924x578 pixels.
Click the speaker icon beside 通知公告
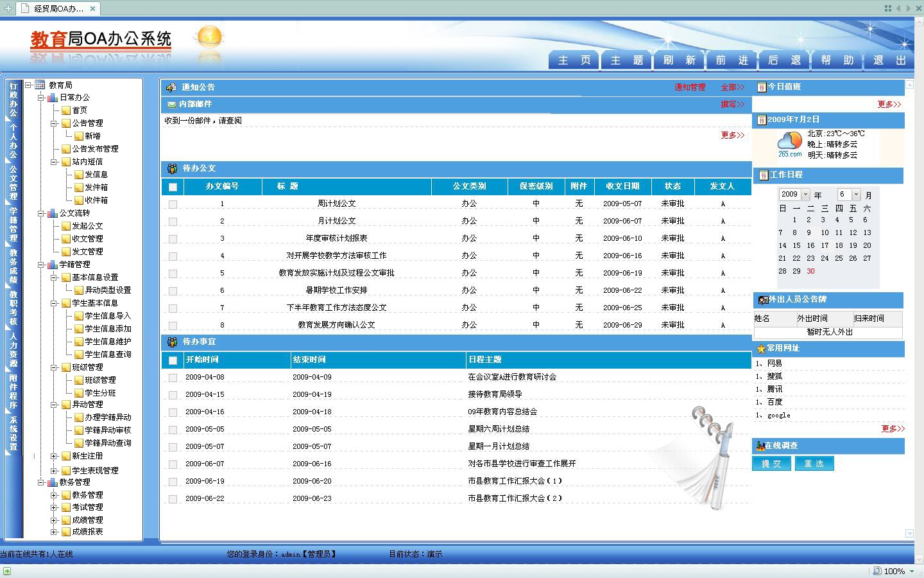171,87
